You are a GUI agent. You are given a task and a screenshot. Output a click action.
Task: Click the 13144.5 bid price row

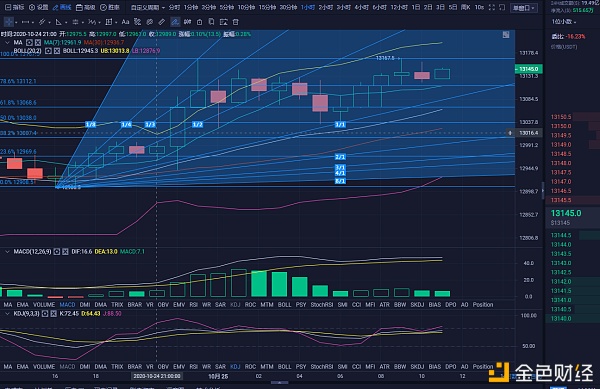point(573,235)
